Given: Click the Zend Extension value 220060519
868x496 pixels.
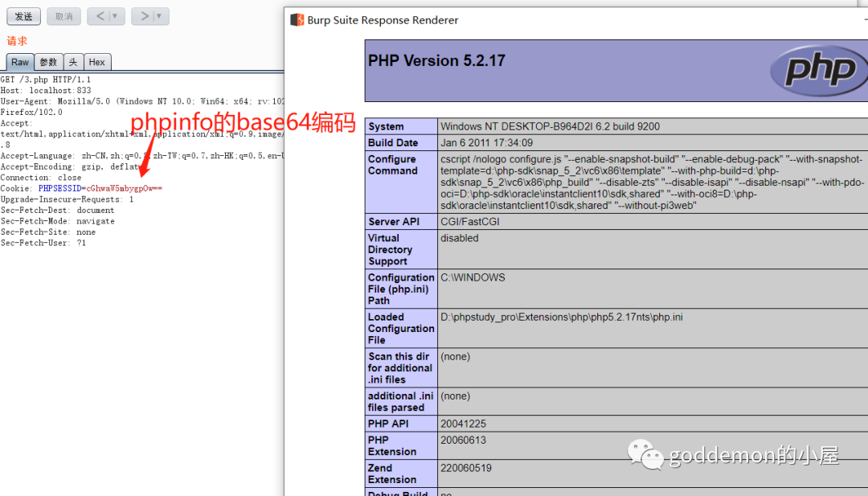Looking at the screenshot, I should [x=466, y=469].
